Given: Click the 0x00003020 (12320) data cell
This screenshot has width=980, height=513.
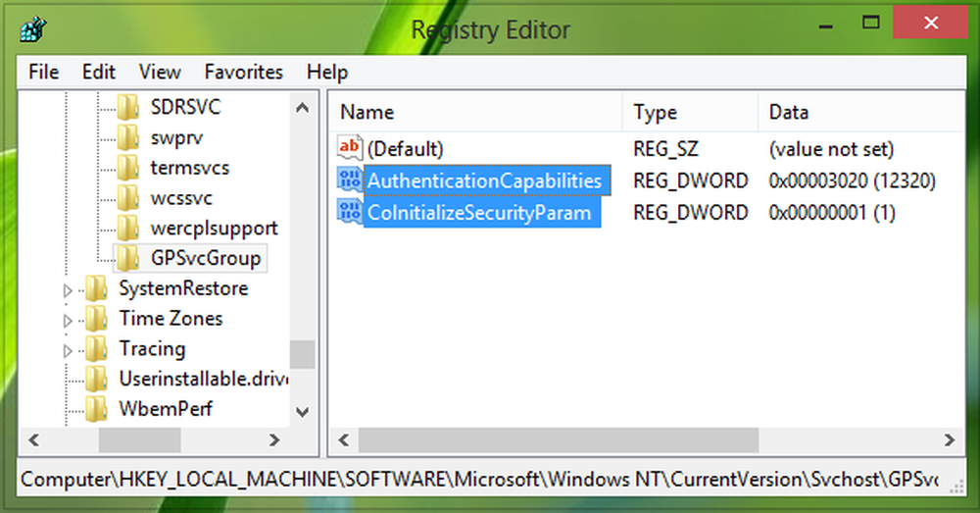Looking at the screenshot, I should point(852,180).
